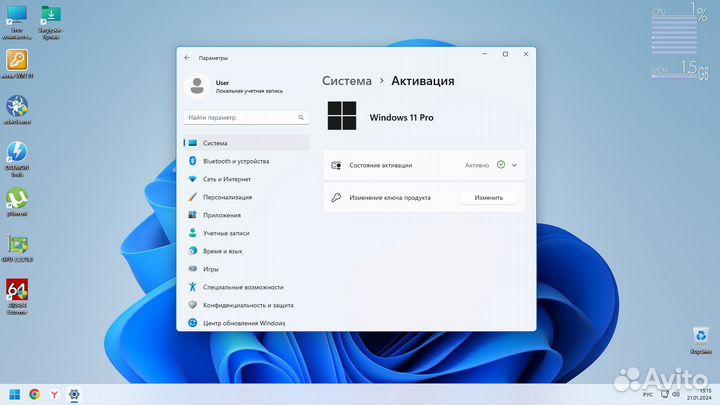Close the Параметры window
720x405 pixels.
click(526, 54)
